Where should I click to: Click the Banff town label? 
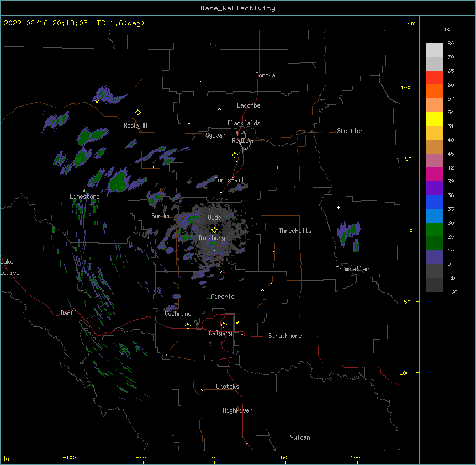68,313
